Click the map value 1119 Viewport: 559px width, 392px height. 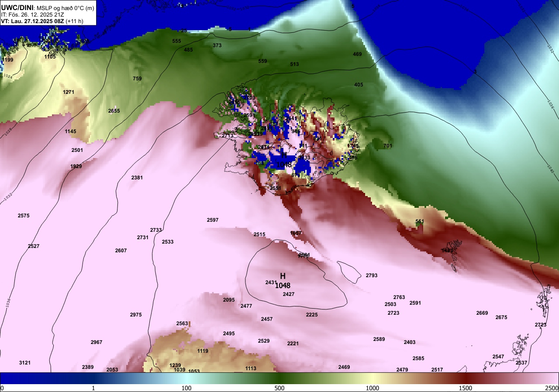(x=203, y=351)
